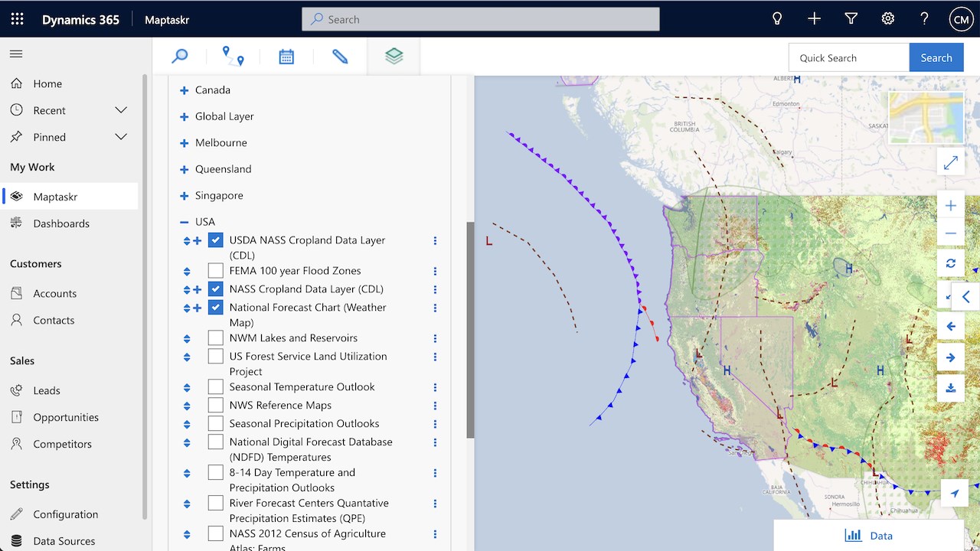980x551 pixels.
Task: Click the help question mark icon
Action: click(x=924, y=19)
